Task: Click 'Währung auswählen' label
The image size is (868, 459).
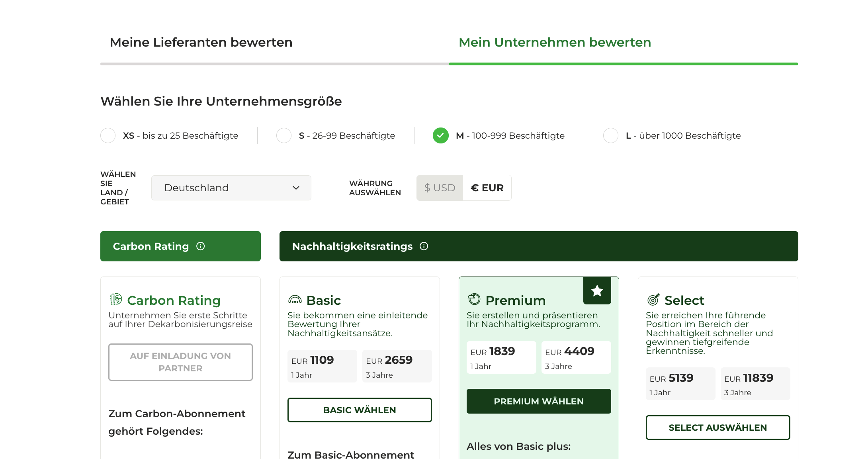Action: coord(375,188)
